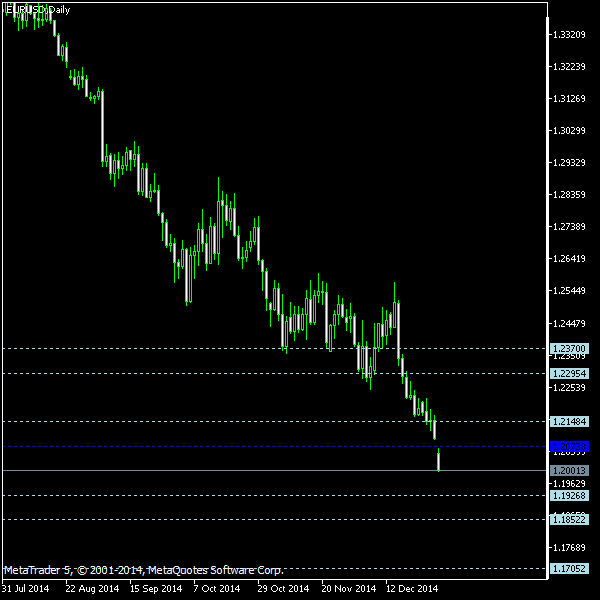Select the 1.22954 price level label
600x600 pixels.
pos(569,373)
